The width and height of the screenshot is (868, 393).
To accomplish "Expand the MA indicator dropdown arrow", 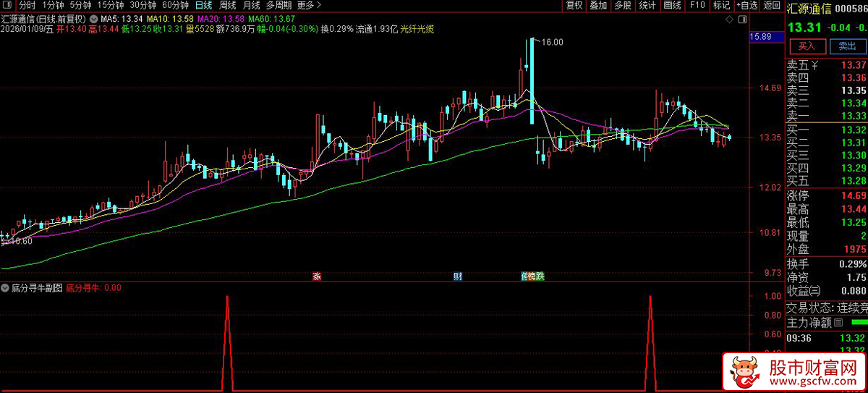I will tap(93, 17).
